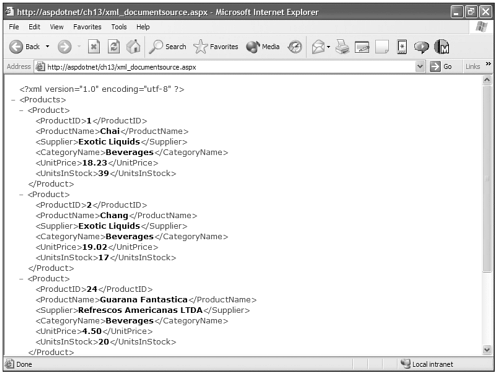Open the Back history dropdown arrow
Viewport: 498px width, 374px height.
(48, 46)
